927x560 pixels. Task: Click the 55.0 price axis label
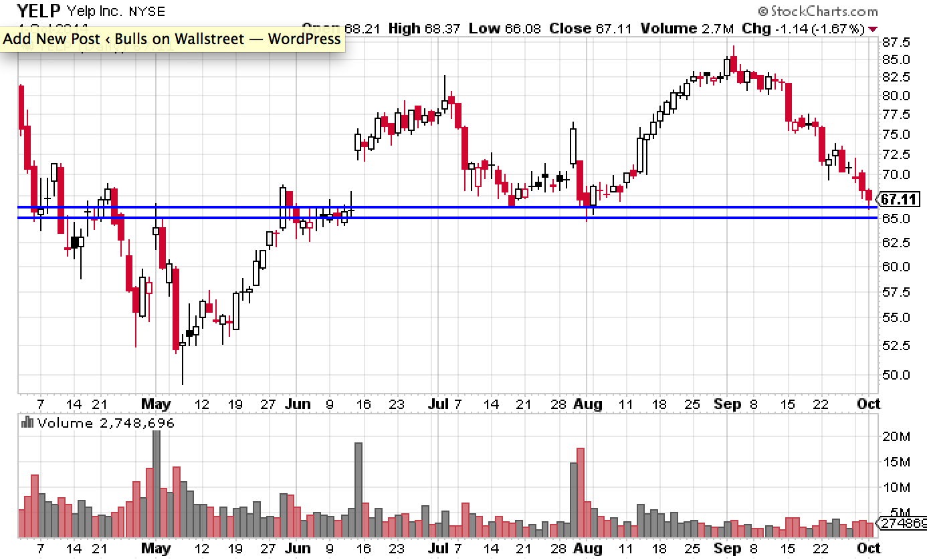896,318
